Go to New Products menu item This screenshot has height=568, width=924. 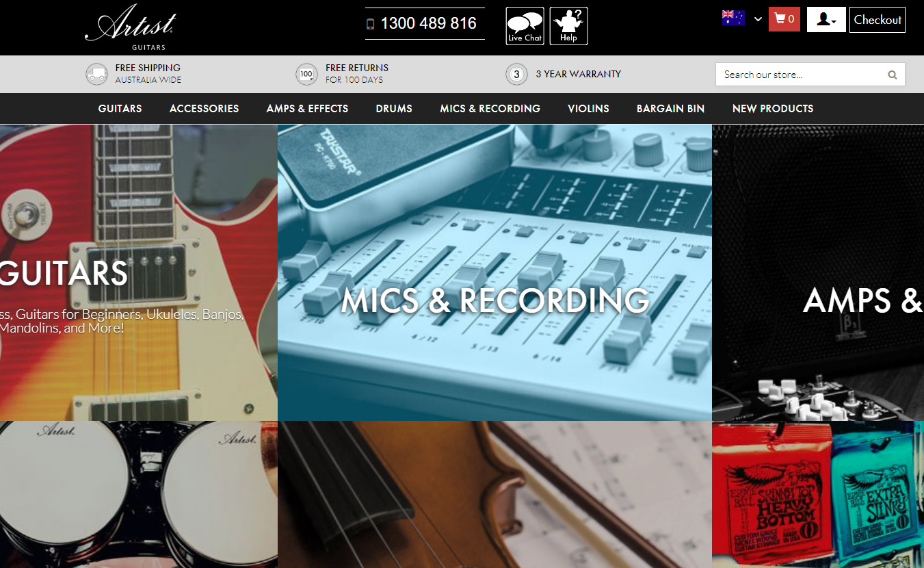773,109
